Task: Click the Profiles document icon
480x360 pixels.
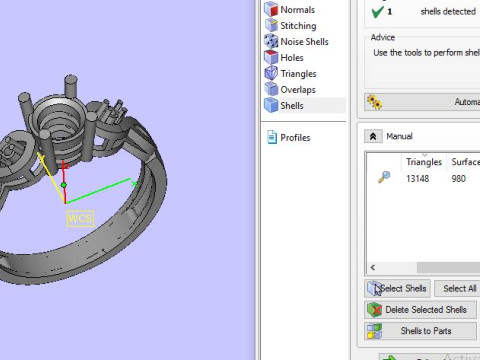Action: coord(272,137)
